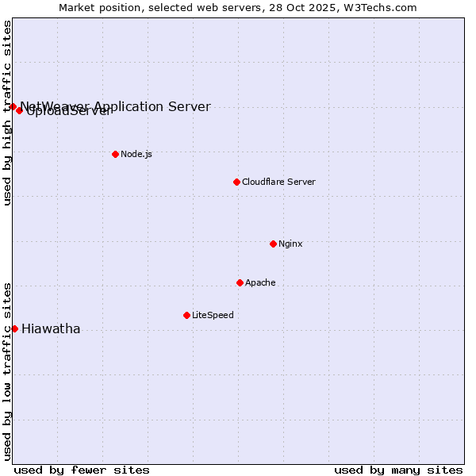The width and height of the screenshot is (476, 476).
Task: Select the Hiawatha red diamond marker
Action: (14, 328)
